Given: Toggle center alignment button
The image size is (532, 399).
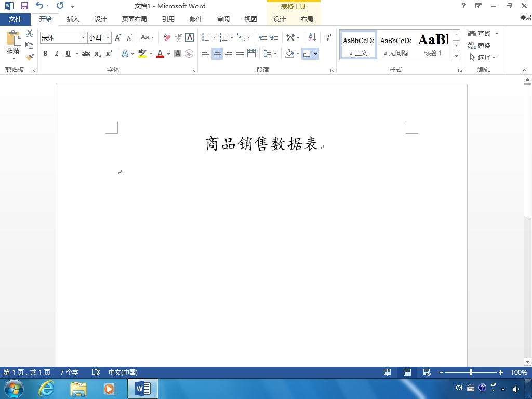Looking at the screenshot, I should click(217, 54).
